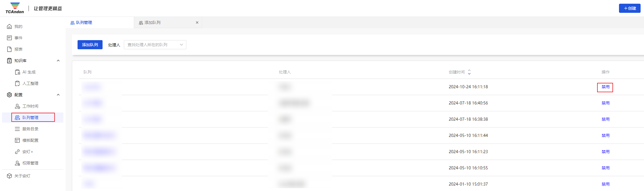Click the 权限管理 user-lock icon
The width and height of the screenshot is (644, 191).
click(x=17, y=163)
